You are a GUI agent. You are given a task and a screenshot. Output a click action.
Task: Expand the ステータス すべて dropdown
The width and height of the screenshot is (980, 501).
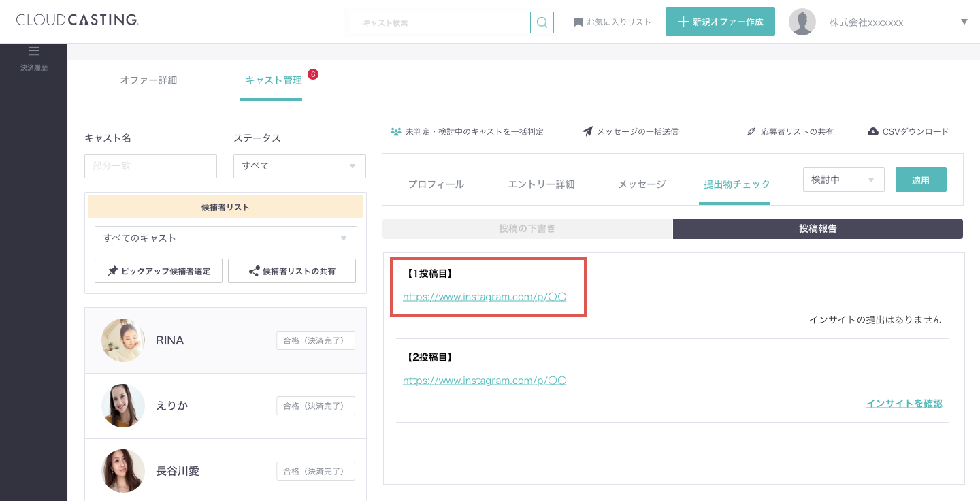299,166
